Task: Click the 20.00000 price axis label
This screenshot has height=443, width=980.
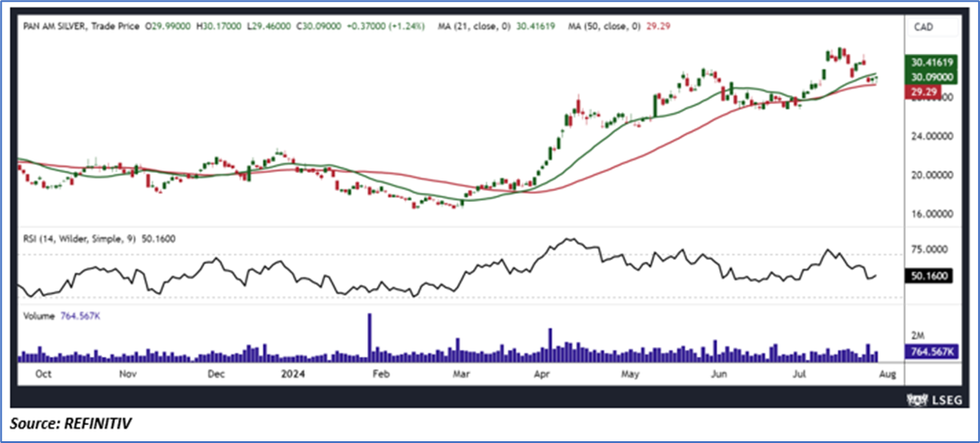Action: coord(931,175)
